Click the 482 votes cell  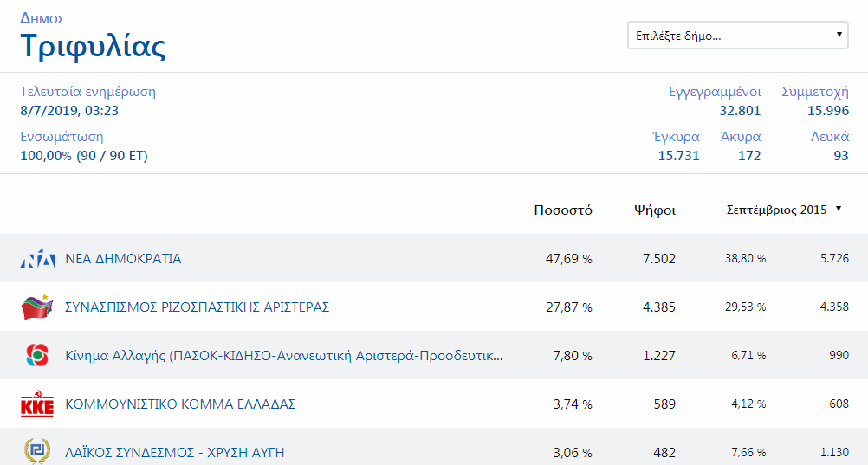(x=664, y=453)
